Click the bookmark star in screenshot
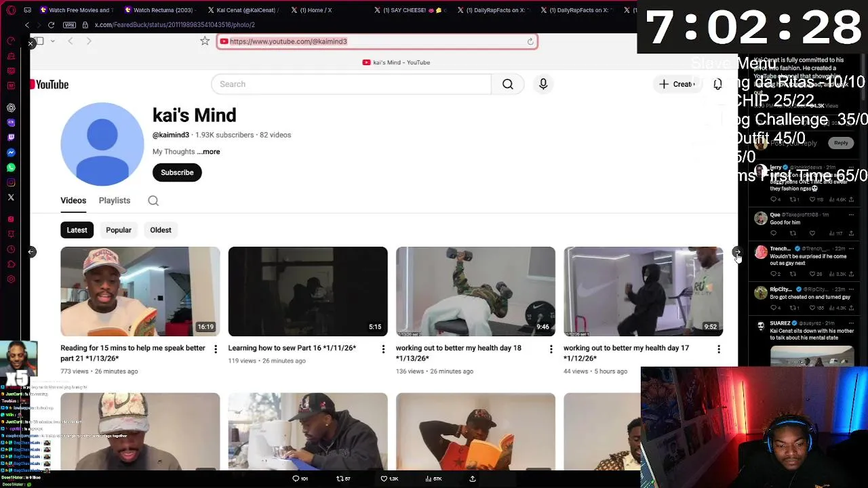The height and width of the screenshot is (488, 868). click(205, 41)
